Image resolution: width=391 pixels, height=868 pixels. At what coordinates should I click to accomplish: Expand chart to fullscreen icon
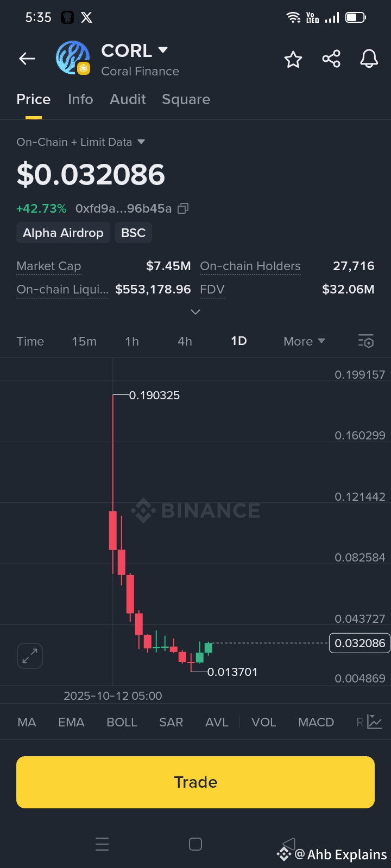30,656
